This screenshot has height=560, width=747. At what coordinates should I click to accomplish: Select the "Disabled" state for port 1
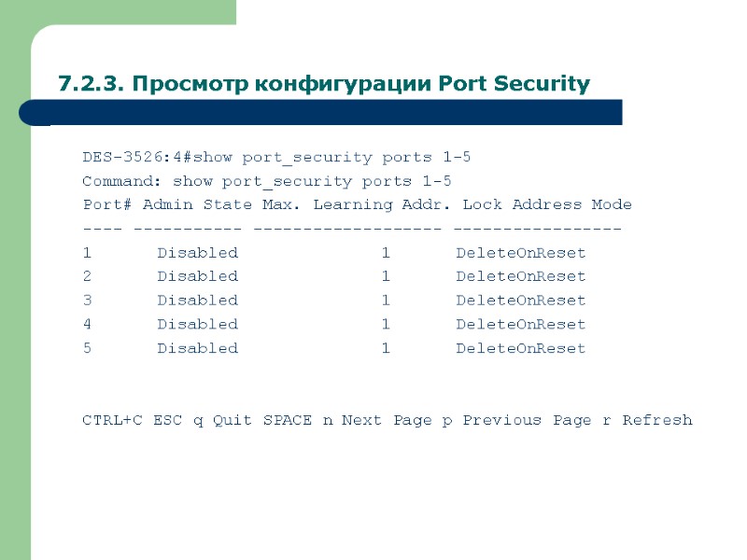point(197,253)
